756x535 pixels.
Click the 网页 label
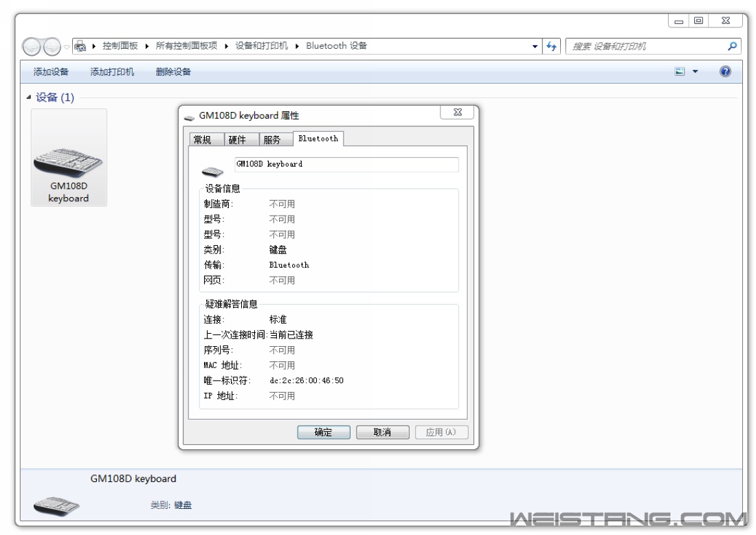[x=214, y=280]
